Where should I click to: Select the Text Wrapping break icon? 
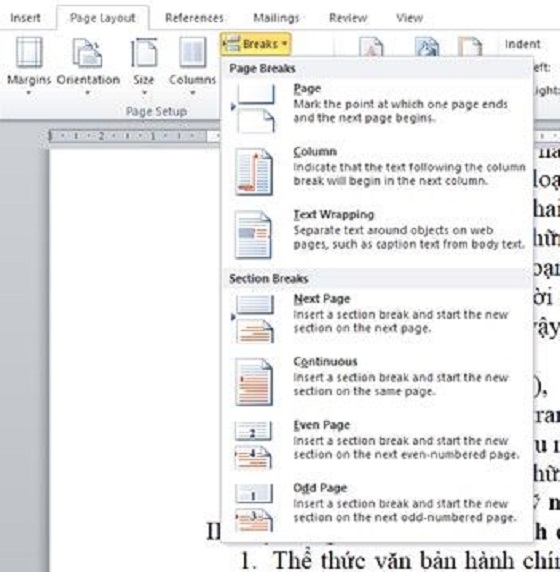(x=253, y=234)
